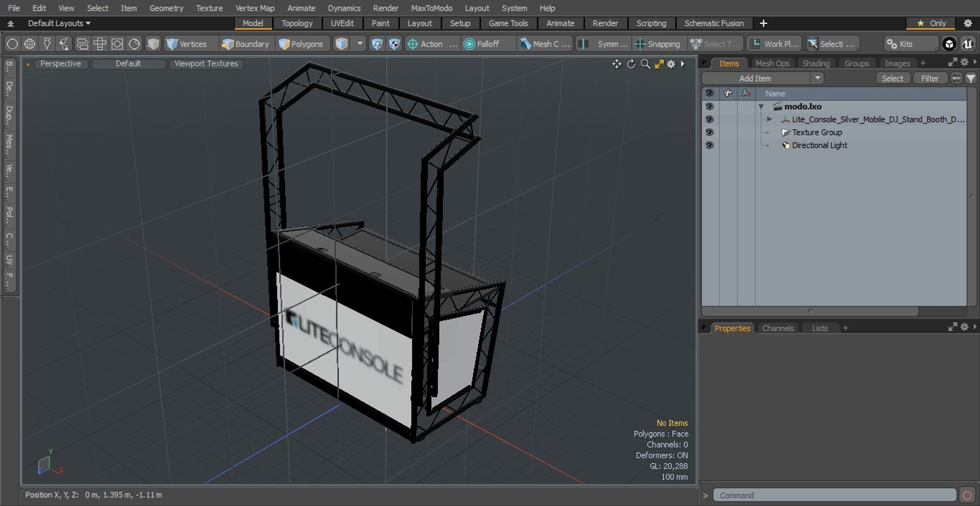This screenshot has height=506, width=980.
Task: Click the funnel filter icon in Items panel
Action: pos(971,78)
